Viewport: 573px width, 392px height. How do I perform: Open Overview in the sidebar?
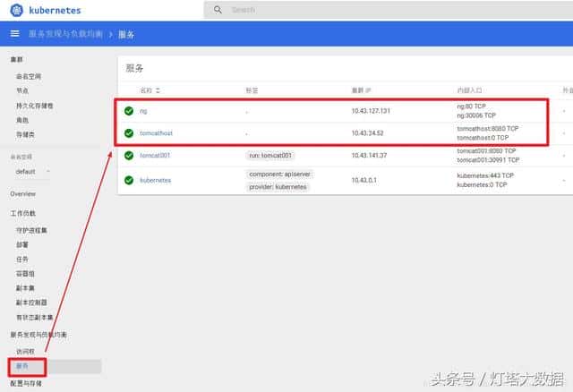click(x=23, y=193)
